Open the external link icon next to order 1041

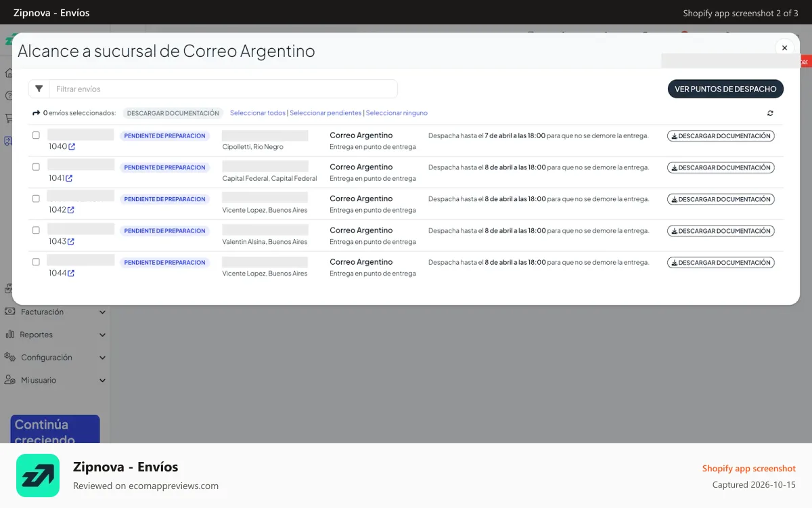(x=69, y=178)
